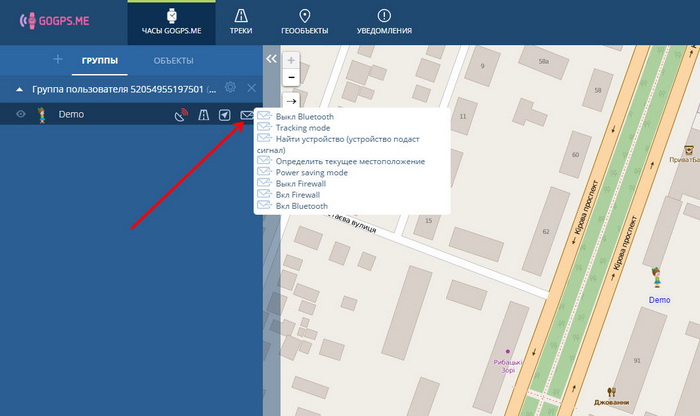Image resolution: width=700 pixels, height=416 pixels.
Task: Choose Выкл Bluetooth command
Action: tap(304, 117)
